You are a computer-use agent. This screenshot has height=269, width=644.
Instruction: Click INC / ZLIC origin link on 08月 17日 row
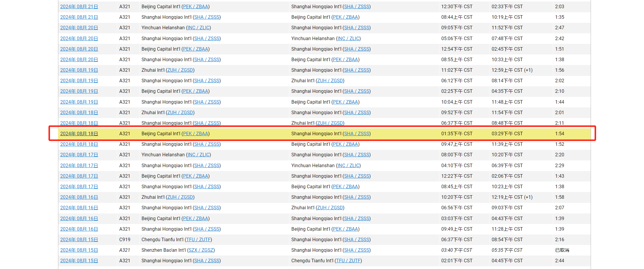point(198,155)
